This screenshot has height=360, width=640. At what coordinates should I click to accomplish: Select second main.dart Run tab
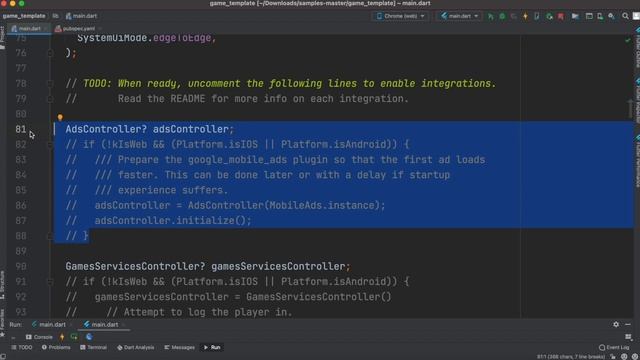101,325
